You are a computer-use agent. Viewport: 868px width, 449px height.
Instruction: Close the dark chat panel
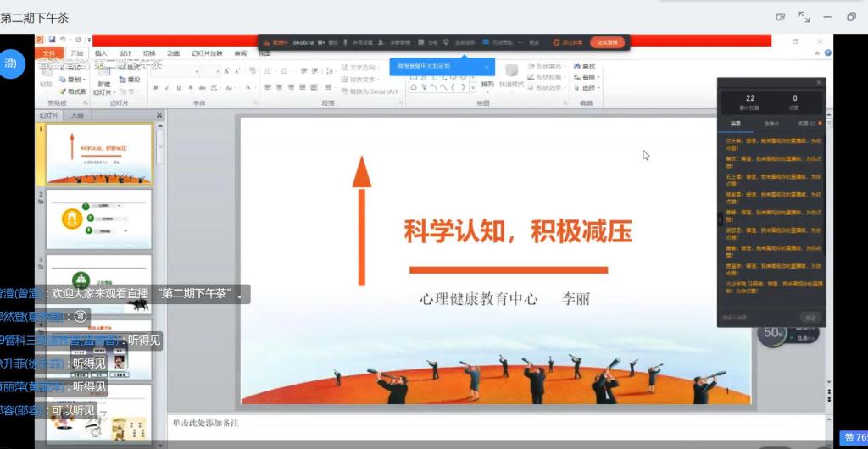tap(819, 82)
